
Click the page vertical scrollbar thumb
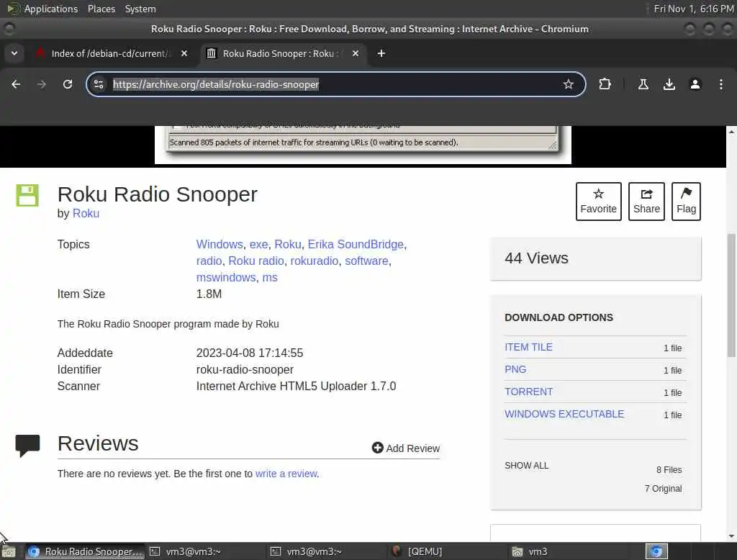pos(731,295)
